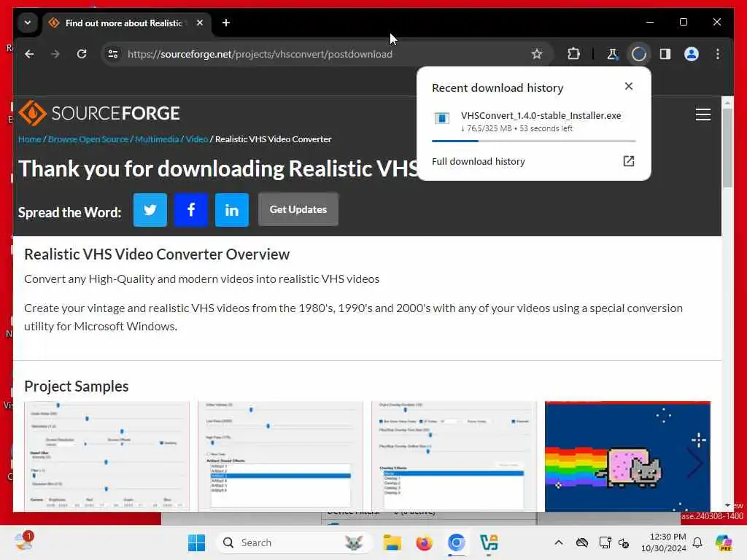Open the Nyan Cat sample thumbnail
The width and height of the screenshot is (747, 560).
pos(627,456)
